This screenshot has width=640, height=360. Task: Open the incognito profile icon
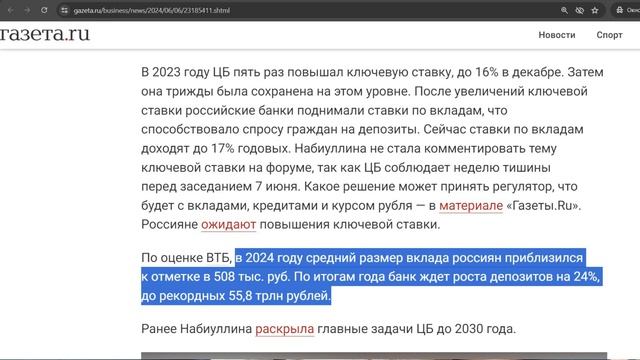click(x=620, y=10)
